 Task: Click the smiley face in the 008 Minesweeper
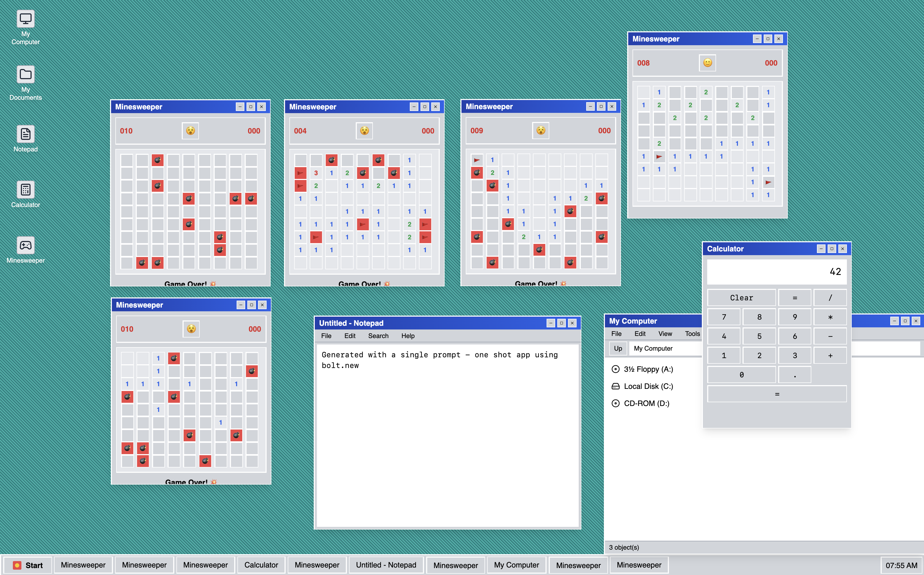pos(707,63)
